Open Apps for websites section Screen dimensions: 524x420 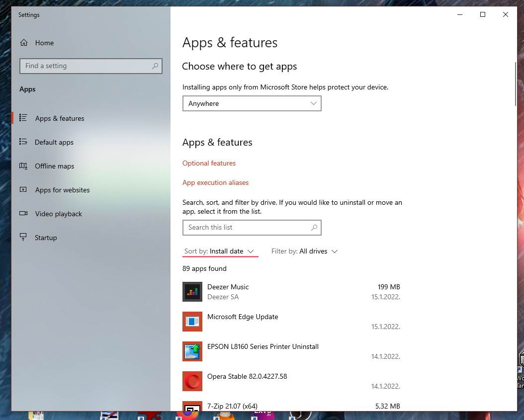62,190
